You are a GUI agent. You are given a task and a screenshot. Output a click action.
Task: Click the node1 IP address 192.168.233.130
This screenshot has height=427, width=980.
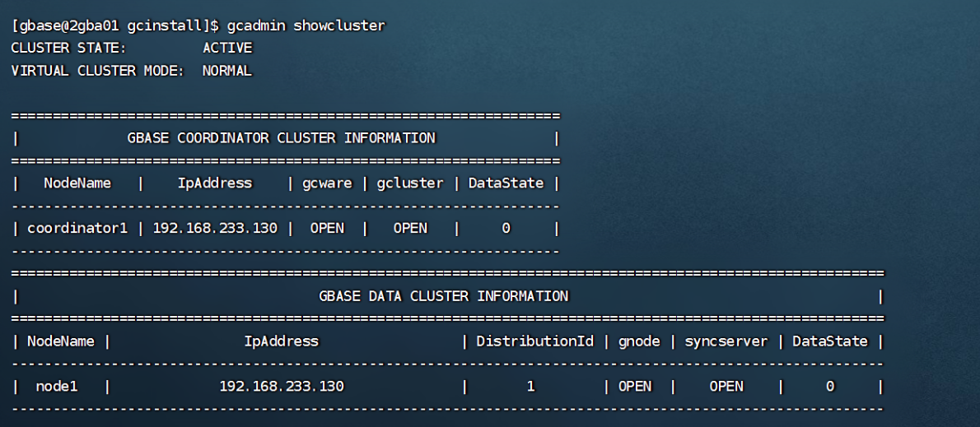point(282,387)
